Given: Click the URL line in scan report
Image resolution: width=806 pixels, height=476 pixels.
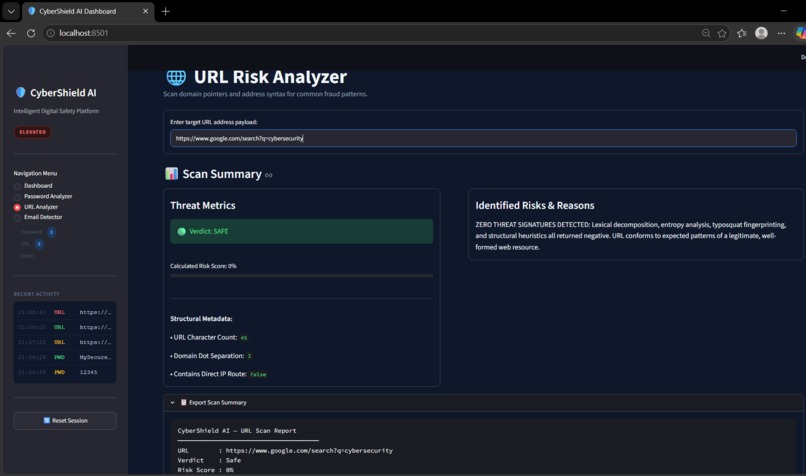Looking at the screenshot, I should [x=285, y=450].
